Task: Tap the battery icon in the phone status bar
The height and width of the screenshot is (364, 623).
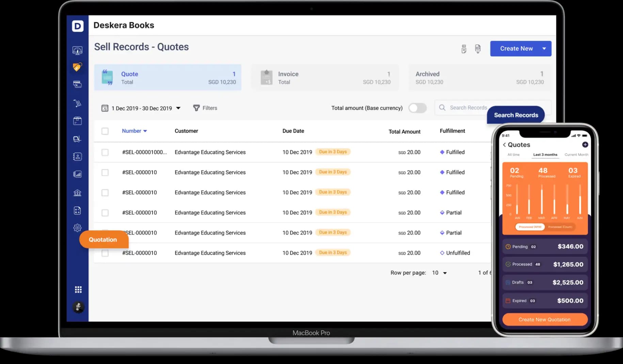Action: pyautogui.click(x=585, y=136)
